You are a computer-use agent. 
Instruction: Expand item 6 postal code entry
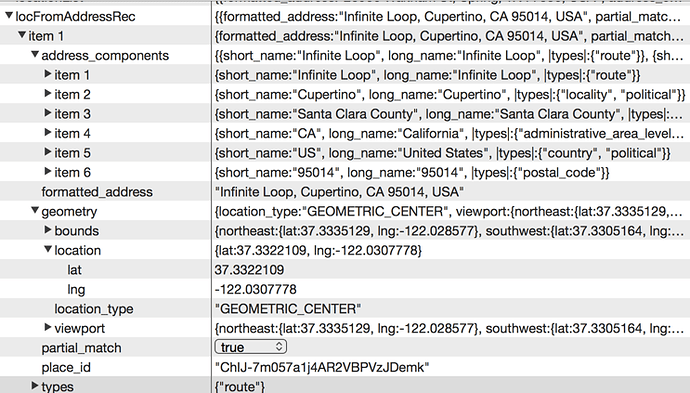click(x=48, y=172)
